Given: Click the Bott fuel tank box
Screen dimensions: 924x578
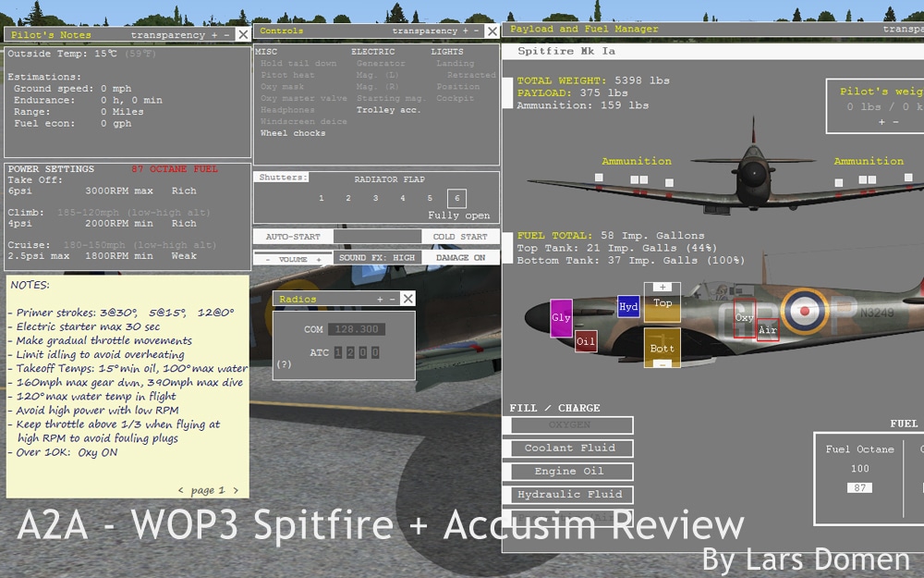Looking at the screenshot, I should pos(662,348).
